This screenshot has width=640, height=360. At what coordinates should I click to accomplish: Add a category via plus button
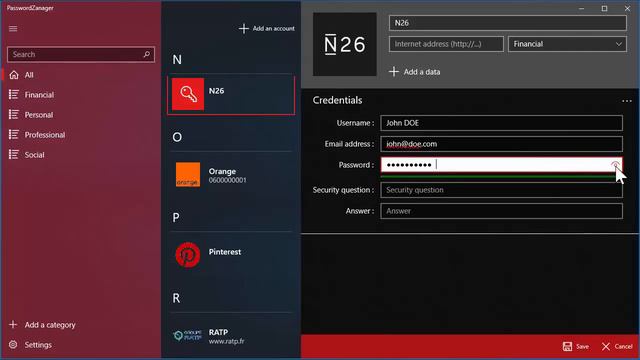click(42, 325)
